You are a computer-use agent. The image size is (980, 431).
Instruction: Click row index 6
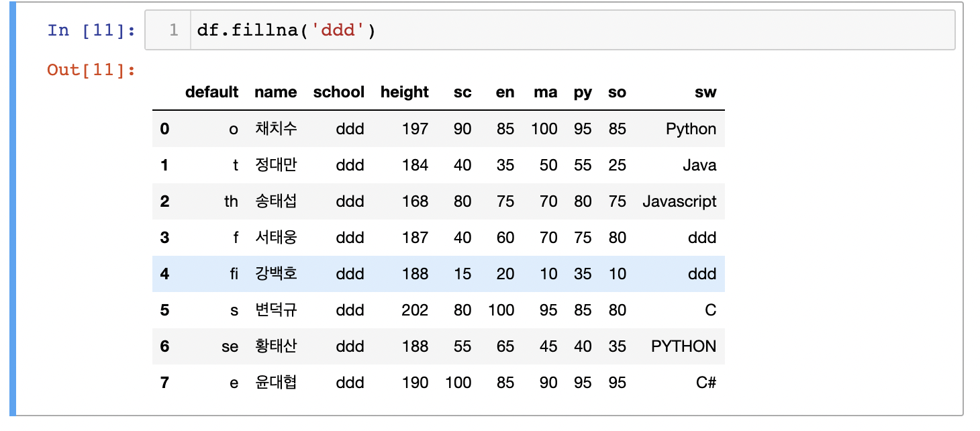point(164,346)
